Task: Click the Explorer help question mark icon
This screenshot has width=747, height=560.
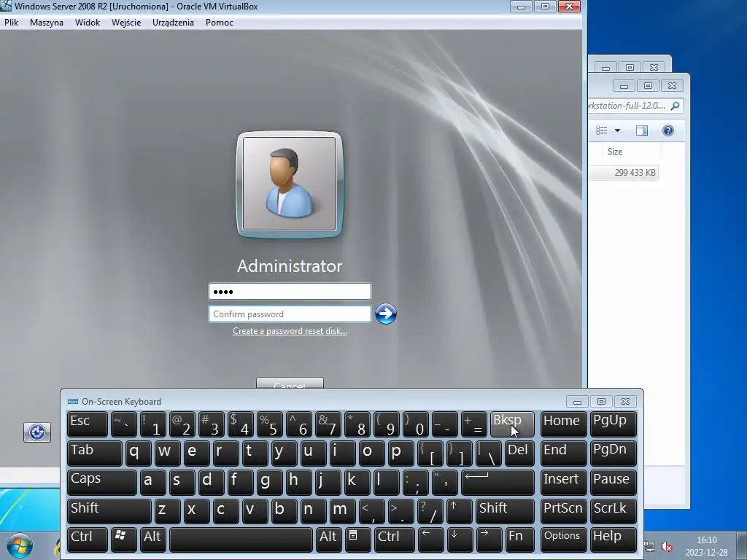Action: pos(668,131)
